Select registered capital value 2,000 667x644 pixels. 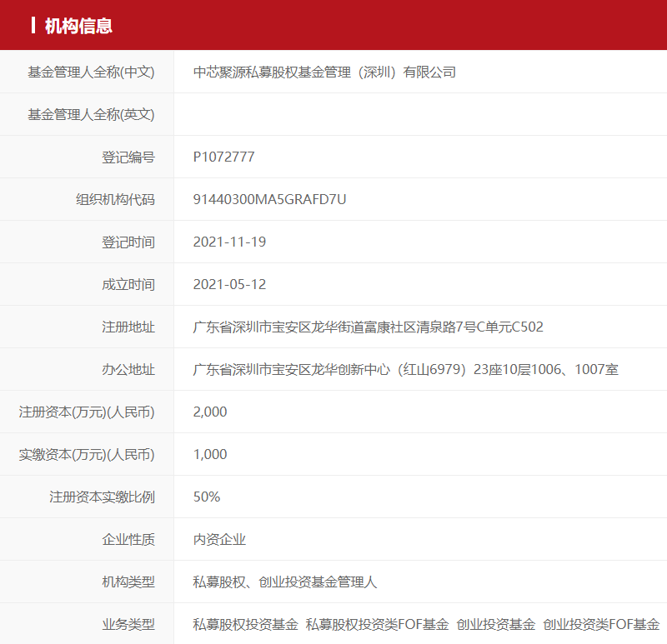210,412
